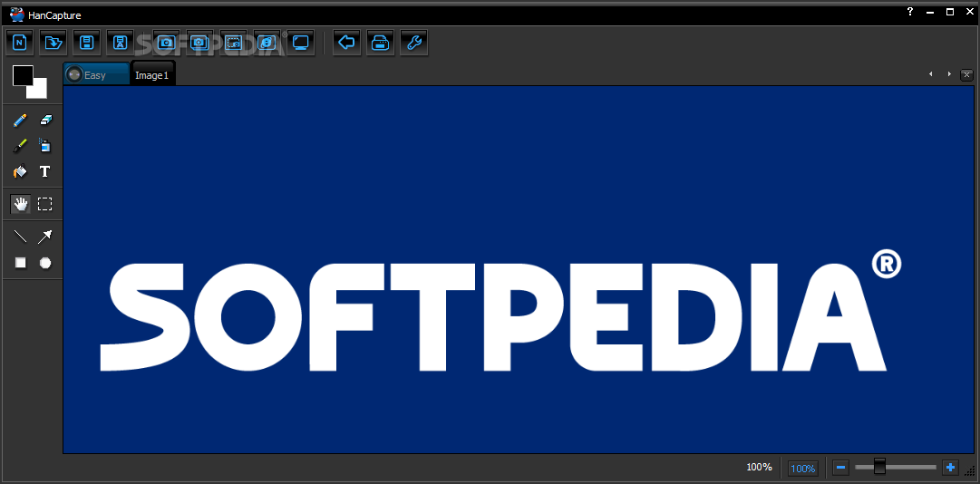
Task: Click the left arrow undo icon
Action: coord(346,43)
